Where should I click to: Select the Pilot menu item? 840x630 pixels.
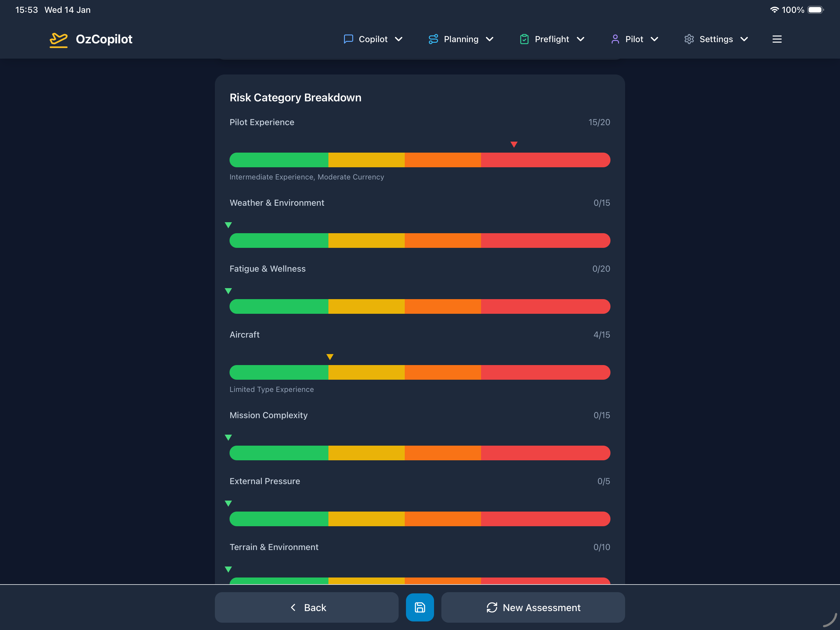click(634, 39)
